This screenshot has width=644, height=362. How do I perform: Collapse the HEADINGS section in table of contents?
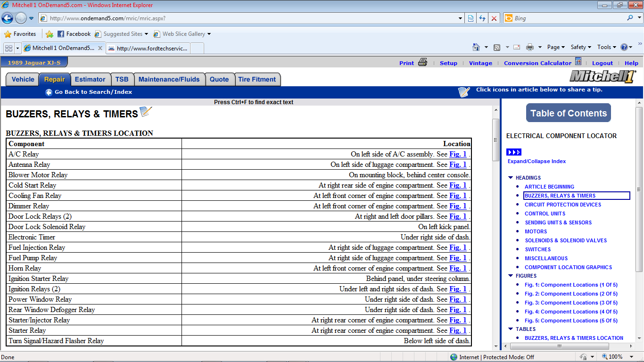(x=511, y=178)
